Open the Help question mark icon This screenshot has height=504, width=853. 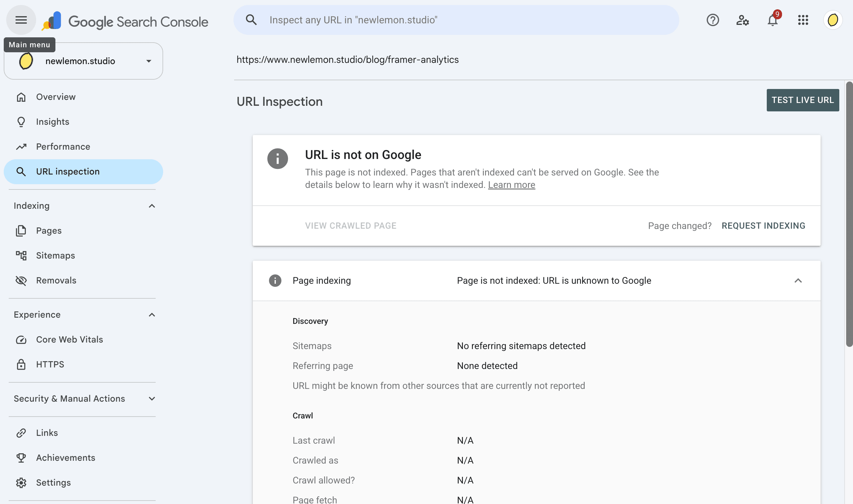tap(712, 20)
